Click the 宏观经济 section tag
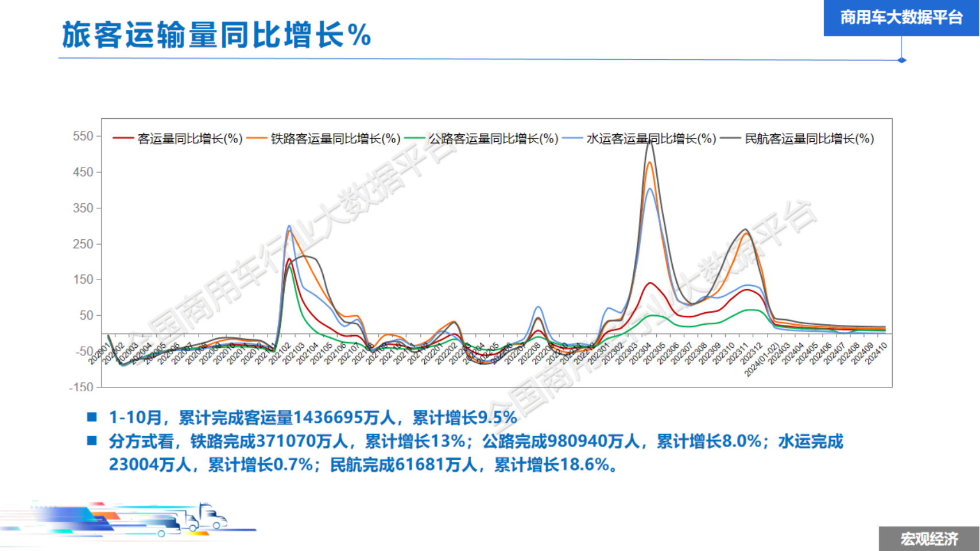 [x=929, y=539]
